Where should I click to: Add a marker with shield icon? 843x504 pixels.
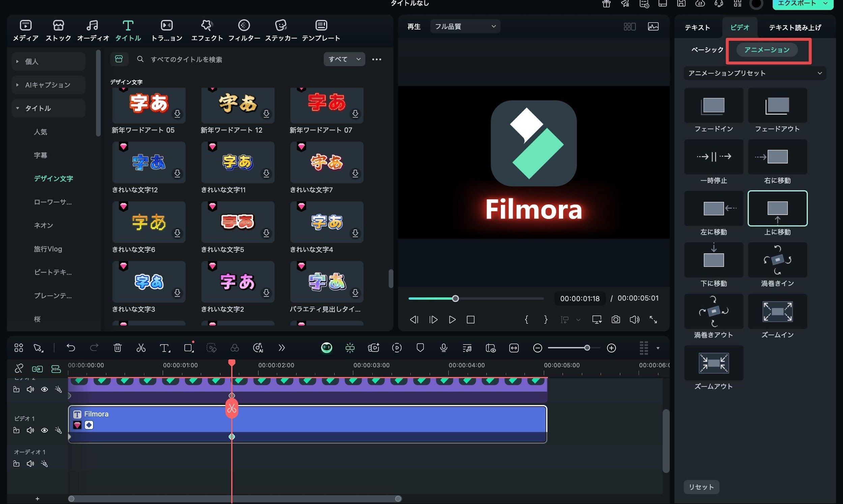click(x=420, y=348)
